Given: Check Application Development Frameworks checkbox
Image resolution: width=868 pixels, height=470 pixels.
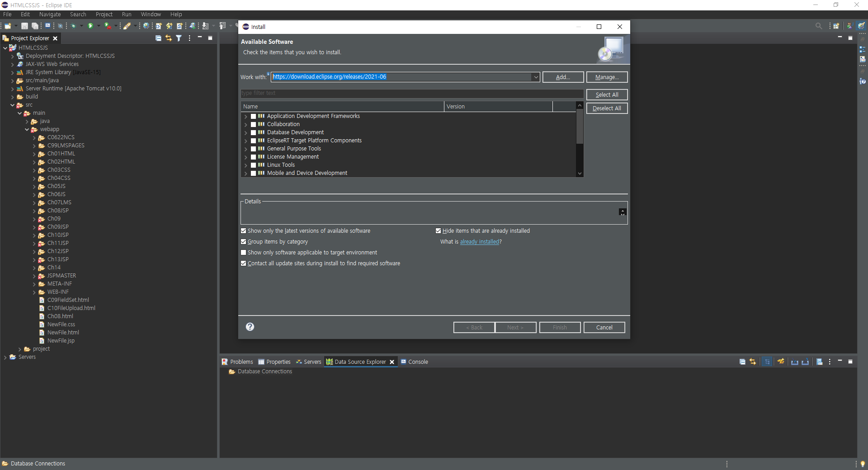Looking at the screenshot, I should (x=254, y=116).
